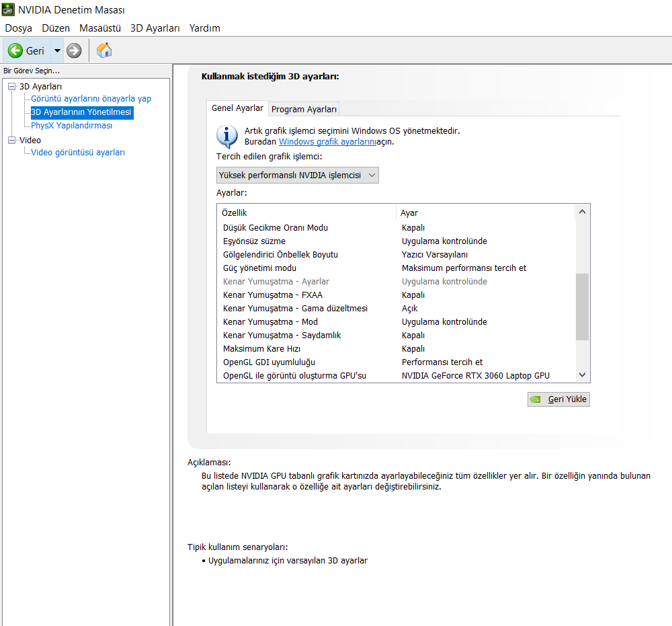
Task: Select the Eşyönsüz süzme row
Action: click(x=396, y=241)
